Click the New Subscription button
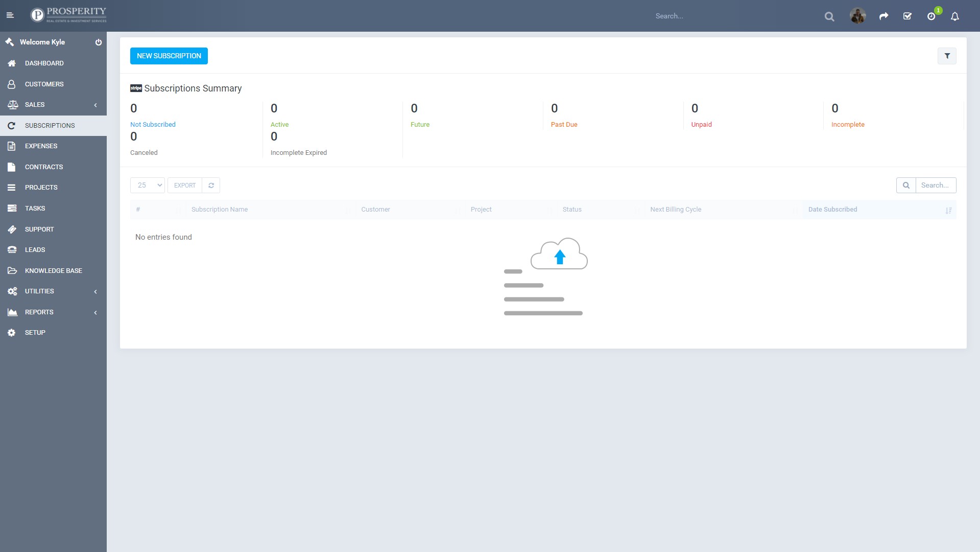 click(169, 56)
